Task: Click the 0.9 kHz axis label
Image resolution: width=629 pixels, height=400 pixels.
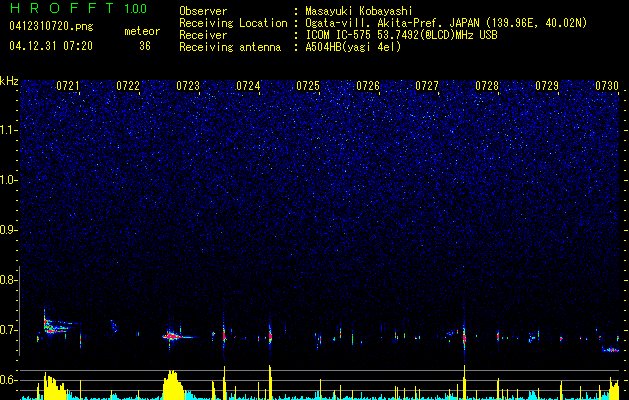Action: pos(8,230)
